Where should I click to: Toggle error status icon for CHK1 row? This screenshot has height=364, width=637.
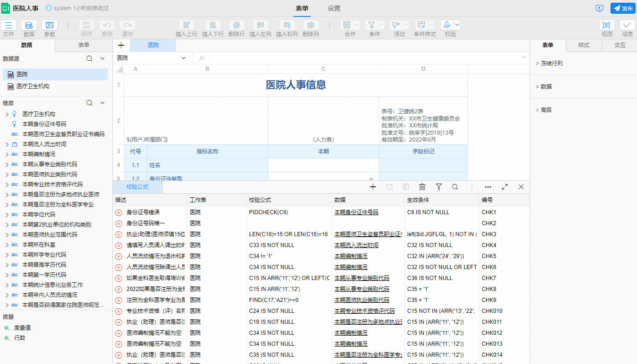tap(118, 212)
